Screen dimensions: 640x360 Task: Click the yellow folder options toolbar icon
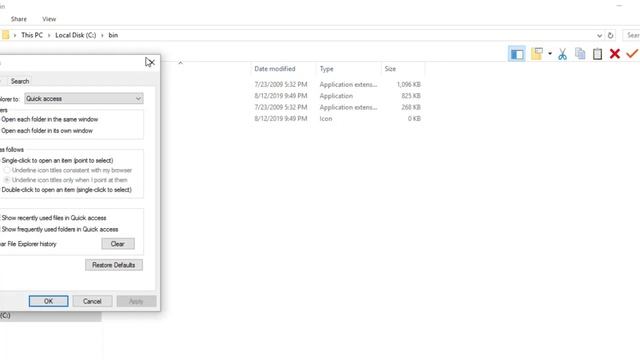[x=537, y=53]
